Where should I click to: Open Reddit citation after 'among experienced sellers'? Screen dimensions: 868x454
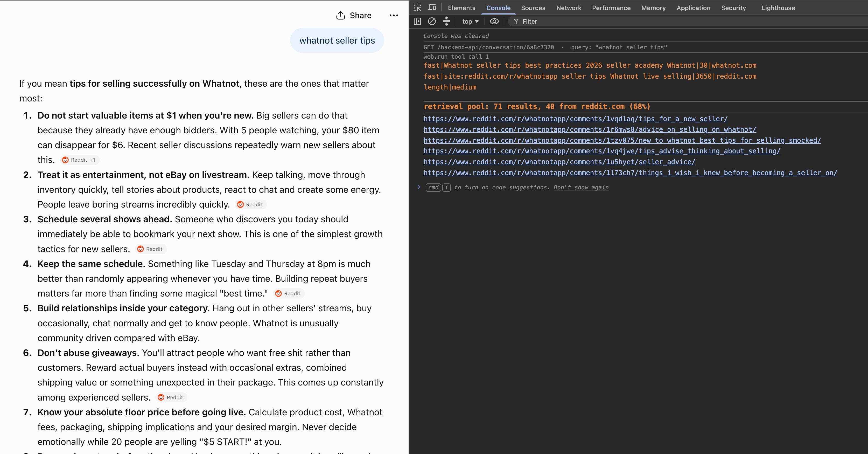pos(171,397)
